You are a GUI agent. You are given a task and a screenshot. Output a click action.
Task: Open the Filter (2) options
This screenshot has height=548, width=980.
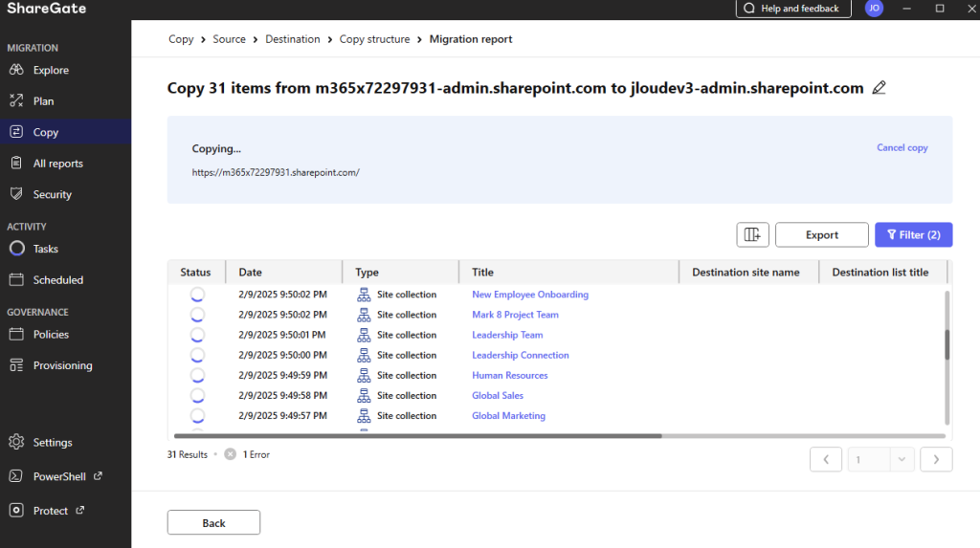[x=913, y=235]
